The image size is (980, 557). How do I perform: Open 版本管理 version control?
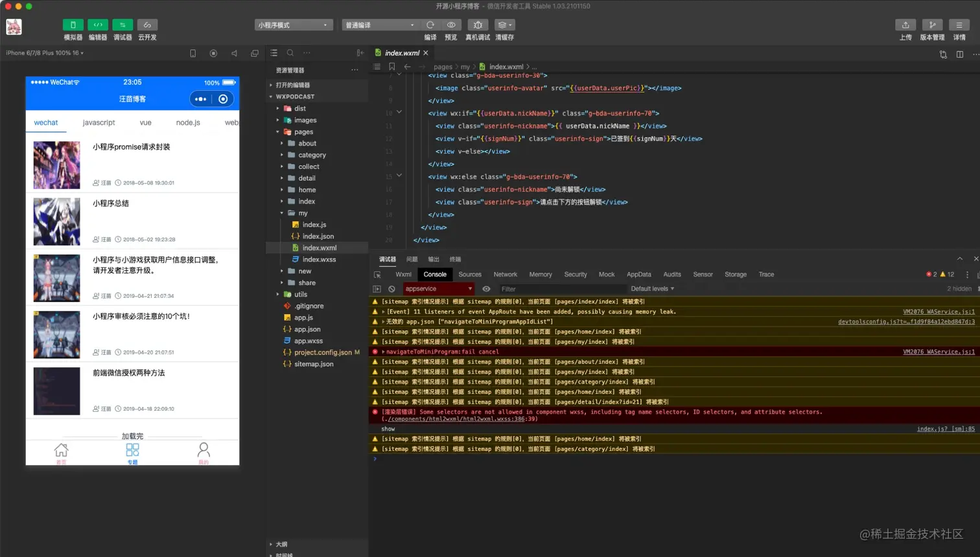(932, 25)
